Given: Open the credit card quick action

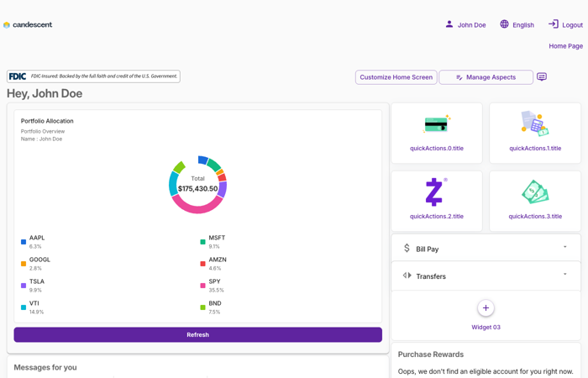Looking at the screenshot, I should (x=437, y=125).
